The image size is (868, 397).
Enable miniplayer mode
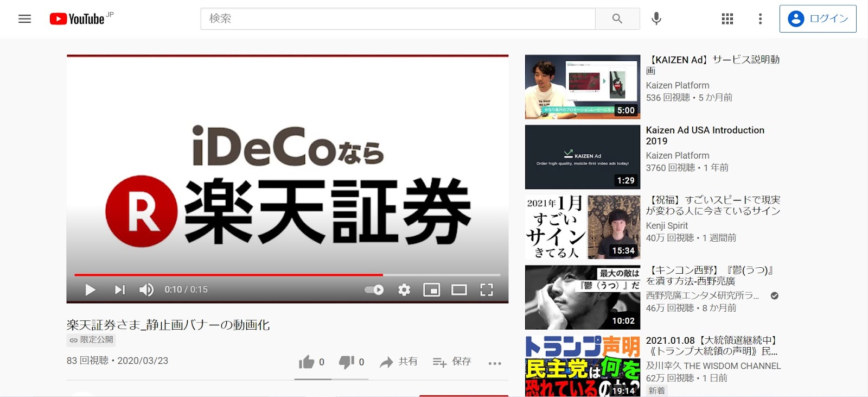click(432, 289)
